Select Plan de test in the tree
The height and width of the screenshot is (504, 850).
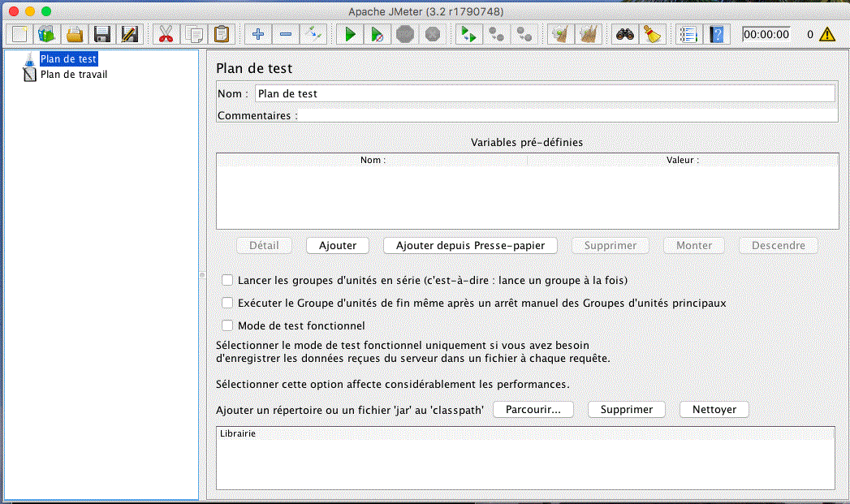(68, 58)
